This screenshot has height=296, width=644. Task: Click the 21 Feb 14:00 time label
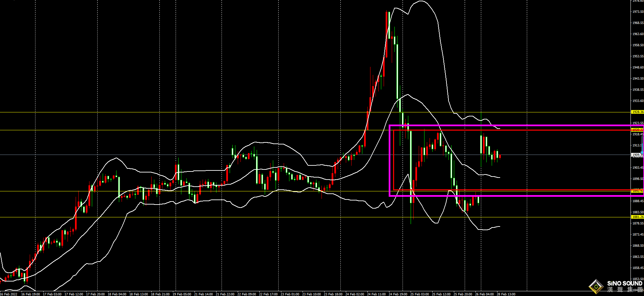pyautogui.click(x=203, y=294)
